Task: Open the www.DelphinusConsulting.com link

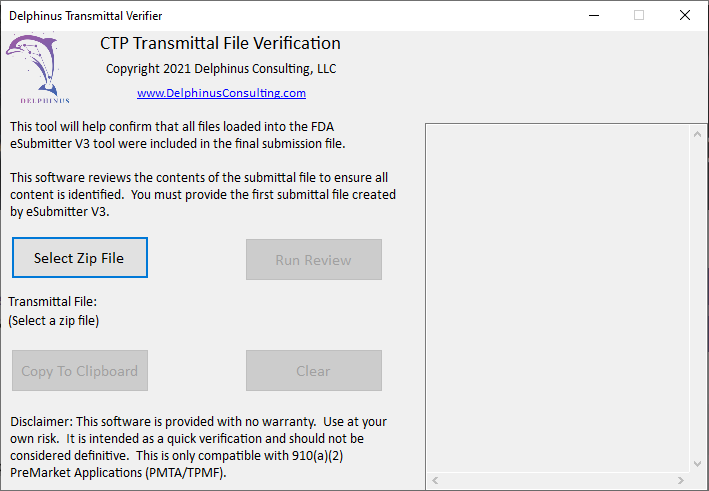Action: point(221,93)
